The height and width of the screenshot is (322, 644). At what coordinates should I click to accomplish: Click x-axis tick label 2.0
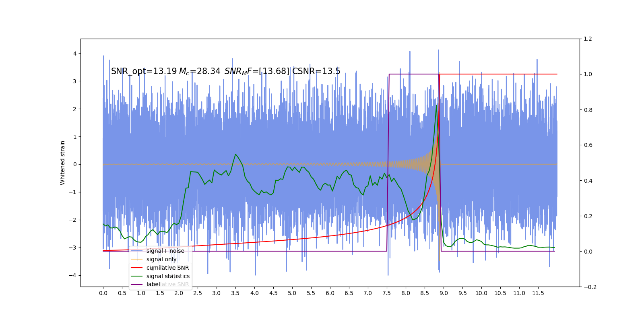pyautogui.click(x=179, y=293)
